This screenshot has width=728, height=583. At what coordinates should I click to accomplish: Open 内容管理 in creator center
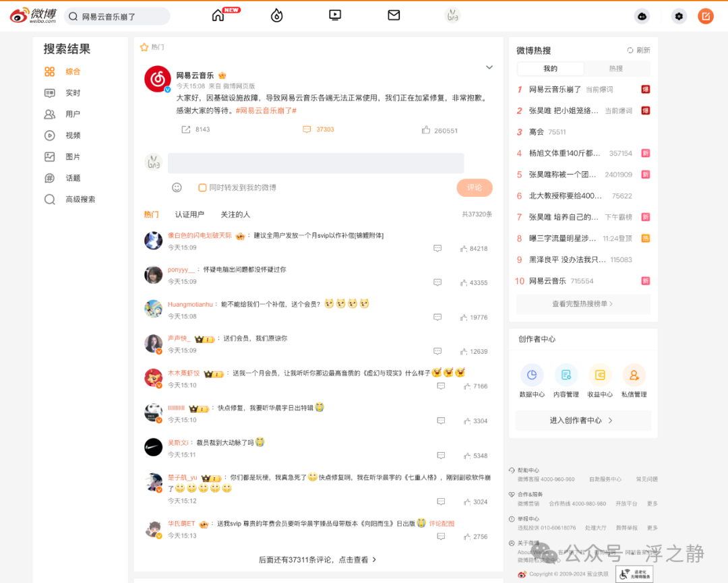[566, 381]
